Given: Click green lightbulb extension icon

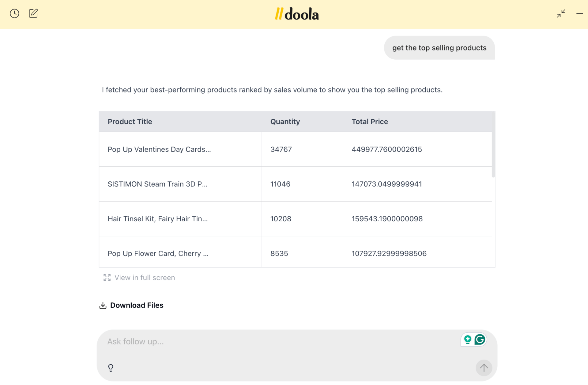Looking at the screenshot, I should point(467,339).
